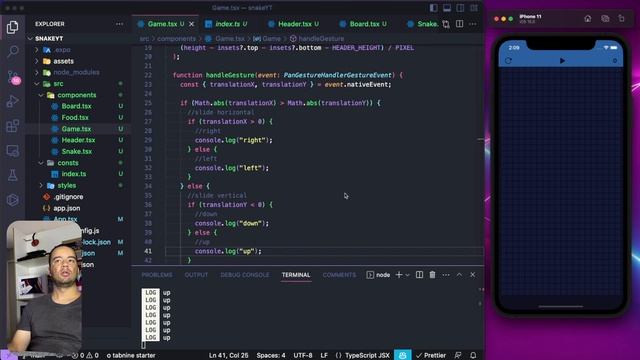Click compare changes icon in editor toolbar
Screen dimensions: 640x360
(x=446, y=24)
